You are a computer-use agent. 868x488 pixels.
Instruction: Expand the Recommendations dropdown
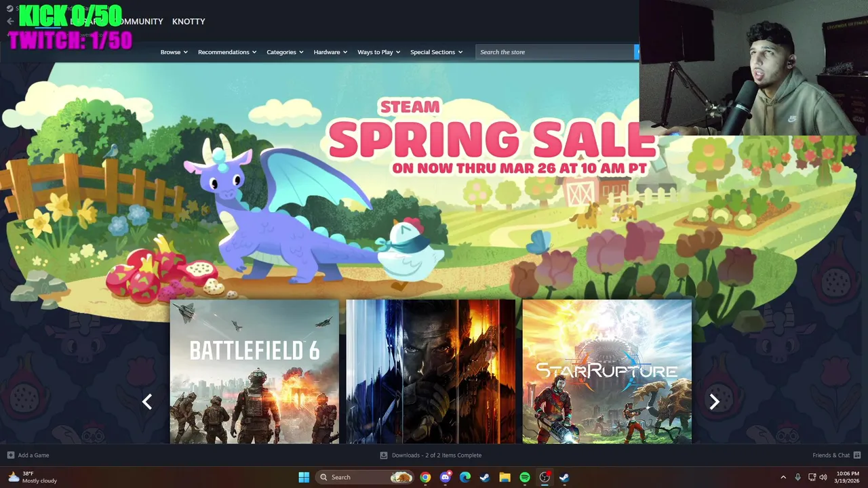point(227,52)
